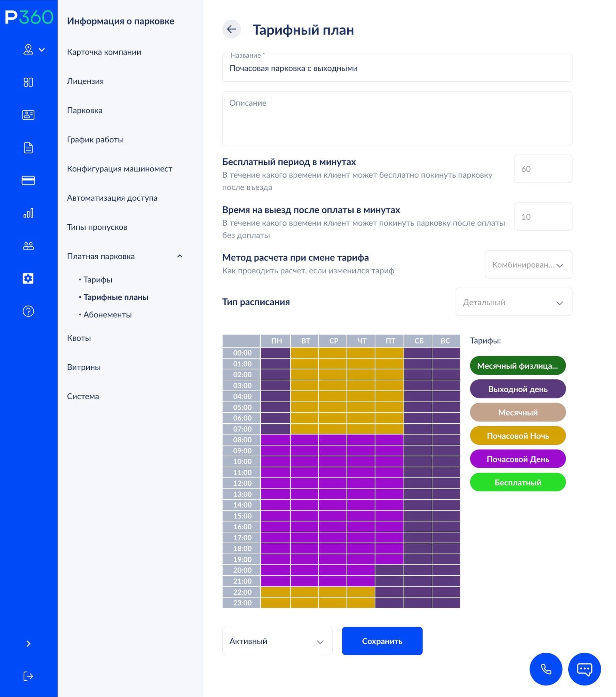This screenshot has height=697, width=616.
Task: Open the ID card icon in sidebar
Action: 28,115
